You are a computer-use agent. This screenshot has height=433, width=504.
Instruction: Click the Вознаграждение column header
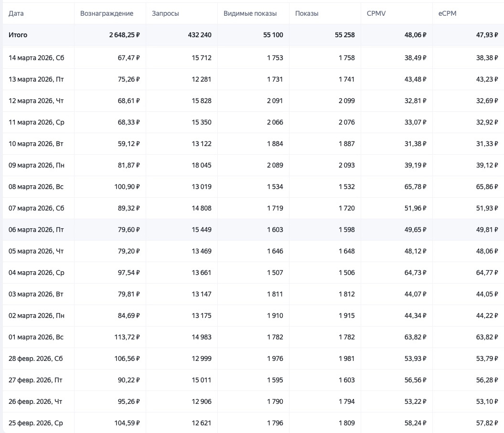pos(107,13)
